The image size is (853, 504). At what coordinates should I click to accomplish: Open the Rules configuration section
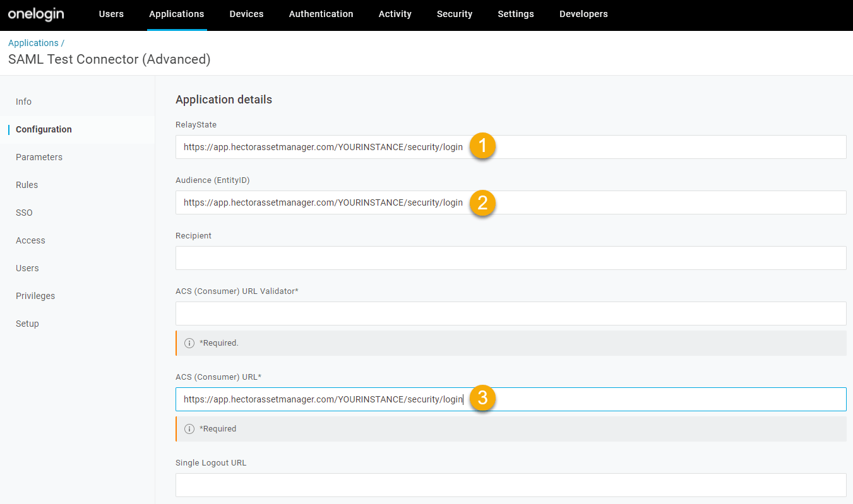(27, 185)
